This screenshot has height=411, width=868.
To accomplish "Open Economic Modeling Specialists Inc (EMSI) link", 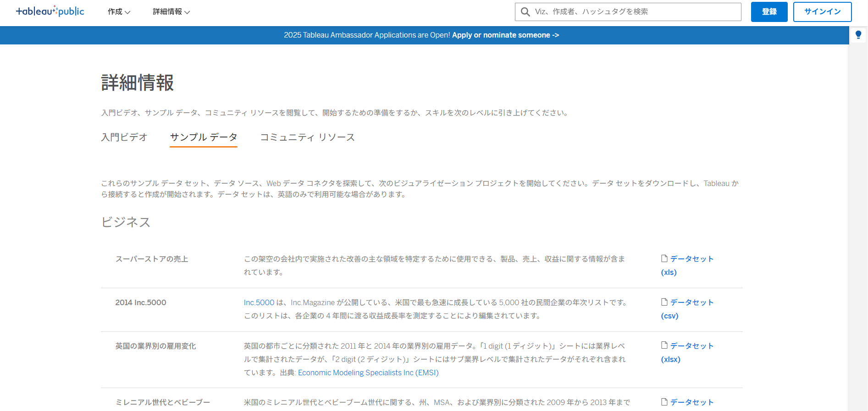I will 368,373.
